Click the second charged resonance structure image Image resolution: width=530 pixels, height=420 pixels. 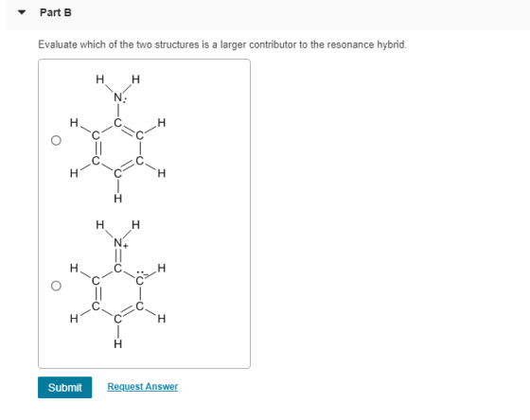[117, 284]
